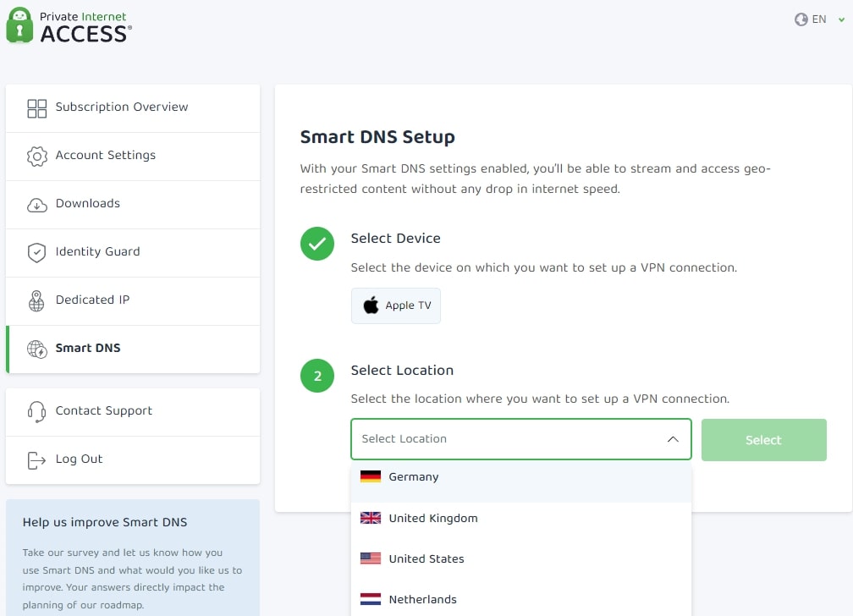Click the Subscription Overview grid icon
The image size is (853, 616).
37,108
